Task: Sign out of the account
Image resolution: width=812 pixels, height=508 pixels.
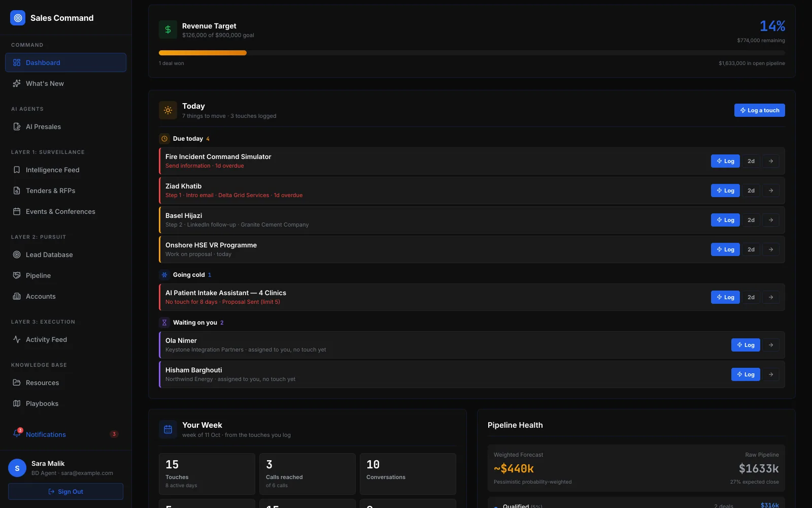Action: [x=65, y=492]
